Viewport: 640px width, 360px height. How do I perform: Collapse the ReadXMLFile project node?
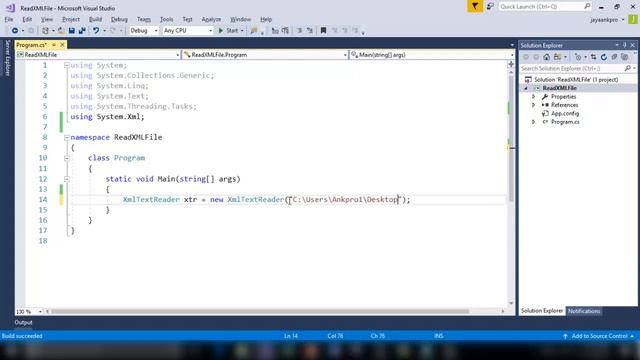(x=526, y=88)
